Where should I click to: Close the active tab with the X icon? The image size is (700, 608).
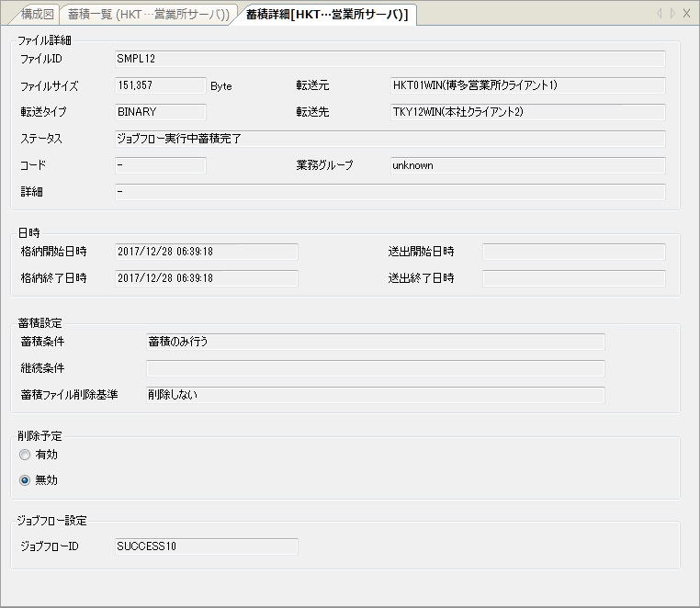coord(686,14)
